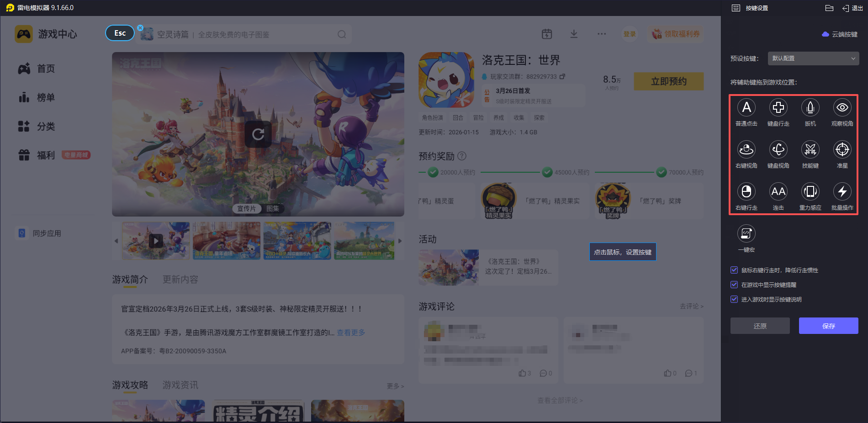Open the 预约奖励 help question icon

click(462, 156)
